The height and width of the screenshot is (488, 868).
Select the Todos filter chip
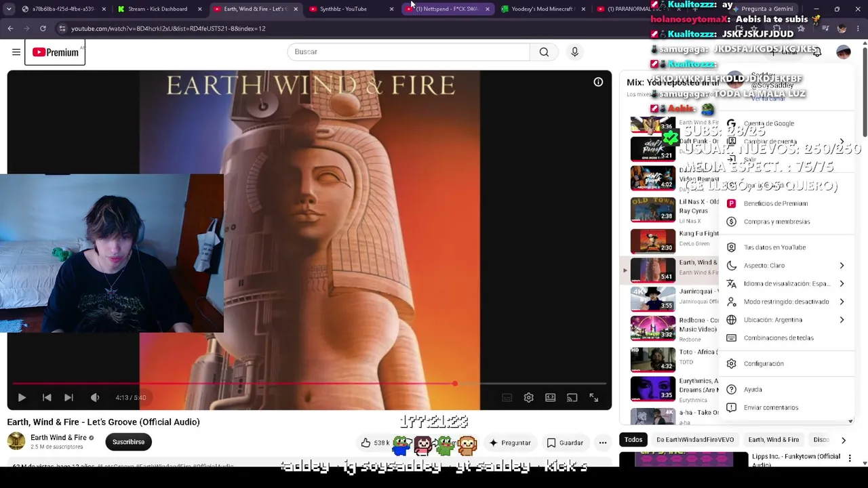[x=633, y=440]
